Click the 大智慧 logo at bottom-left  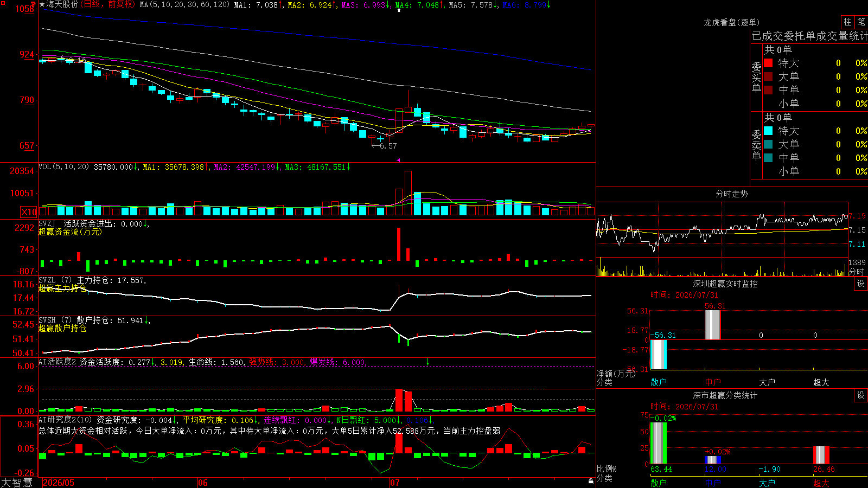point(17,483)
